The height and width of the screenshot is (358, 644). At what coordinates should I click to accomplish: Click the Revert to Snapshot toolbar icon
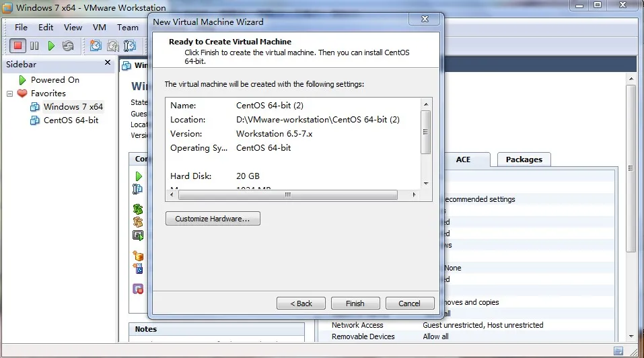113,46
